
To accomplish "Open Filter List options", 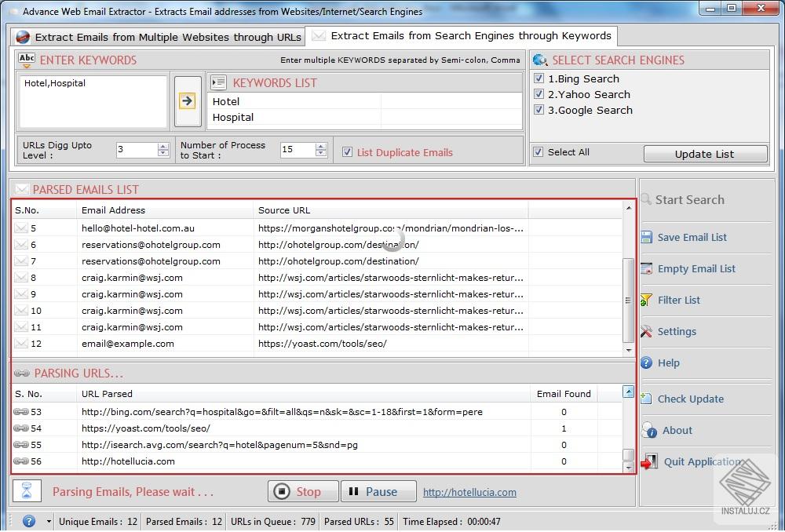I will [678, 300].
